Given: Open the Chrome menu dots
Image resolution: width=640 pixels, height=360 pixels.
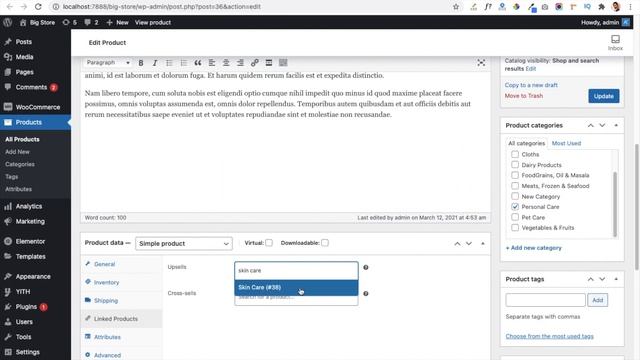Looking at the screenshot, I should coord(631,7).
